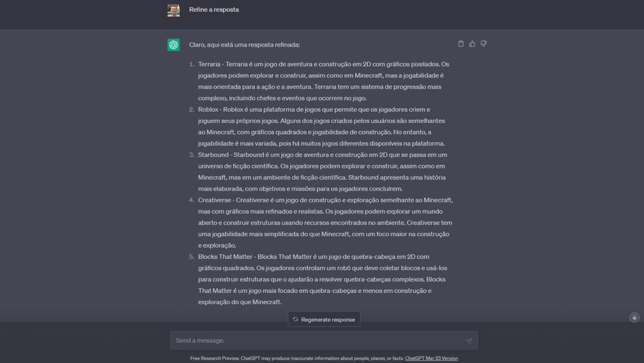Click the user profile photo avatar
644x363 pixels.
click(173, 10)
